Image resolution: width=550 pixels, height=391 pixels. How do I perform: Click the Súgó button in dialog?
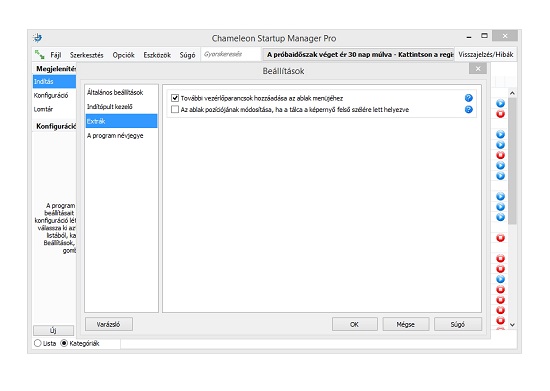pos(458,324)
